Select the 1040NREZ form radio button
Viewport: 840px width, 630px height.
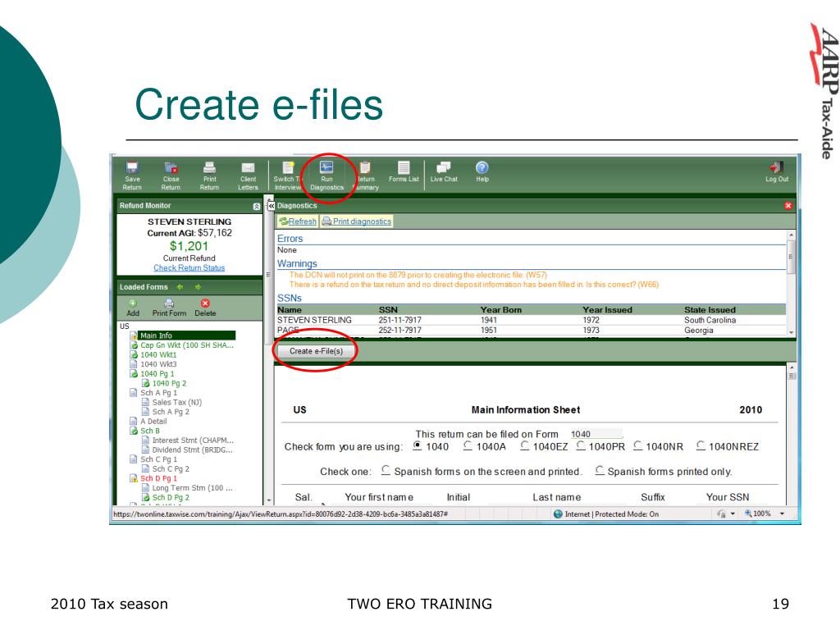pyautogui.click(x=701, y=445)
